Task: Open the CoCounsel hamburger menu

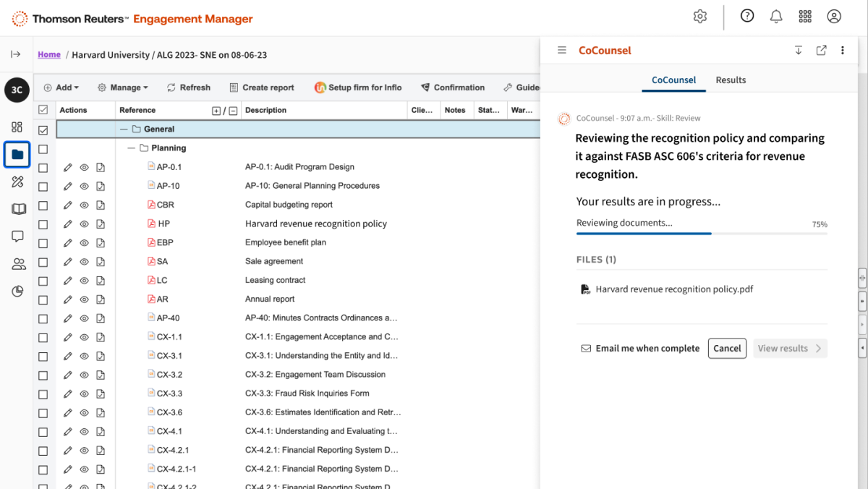Action: tap(562, 51)
